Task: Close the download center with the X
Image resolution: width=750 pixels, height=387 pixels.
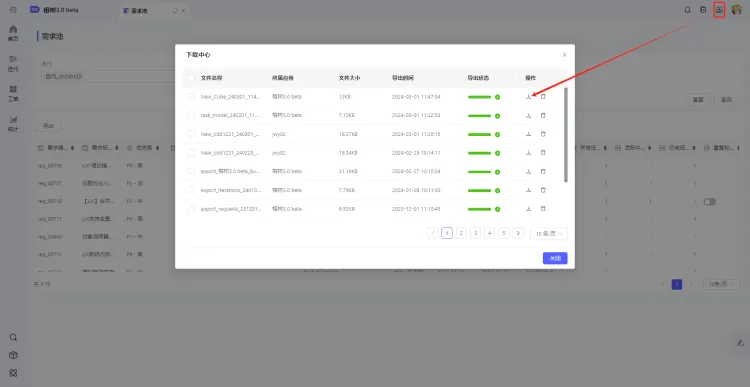Action: pyautogui.click(x=564, y=55)
